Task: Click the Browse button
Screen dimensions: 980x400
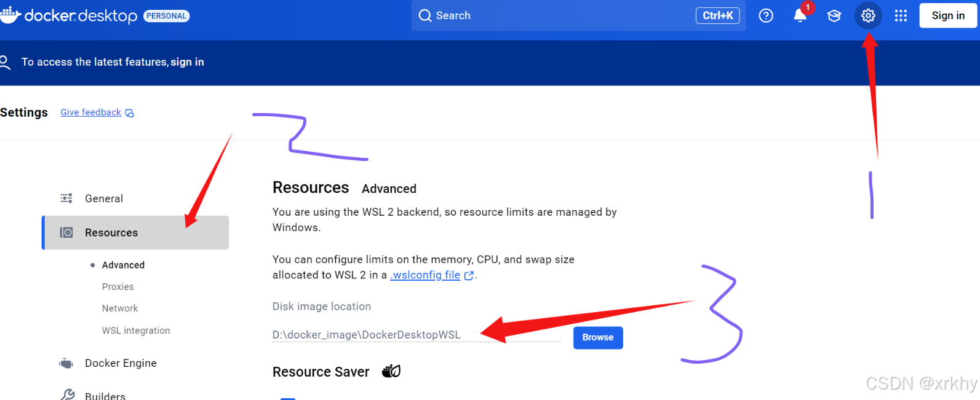Action: pos(598,337)
